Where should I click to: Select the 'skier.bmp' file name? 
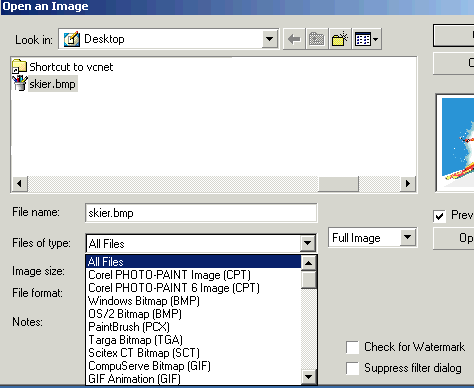[x=52, y=84]
